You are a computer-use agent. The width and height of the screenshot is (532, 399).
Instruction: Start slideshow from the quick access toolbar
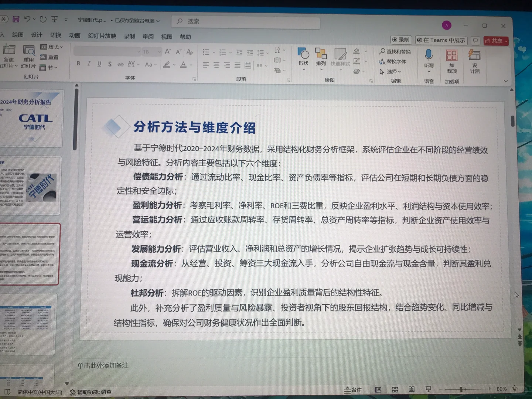click(55, 19)
